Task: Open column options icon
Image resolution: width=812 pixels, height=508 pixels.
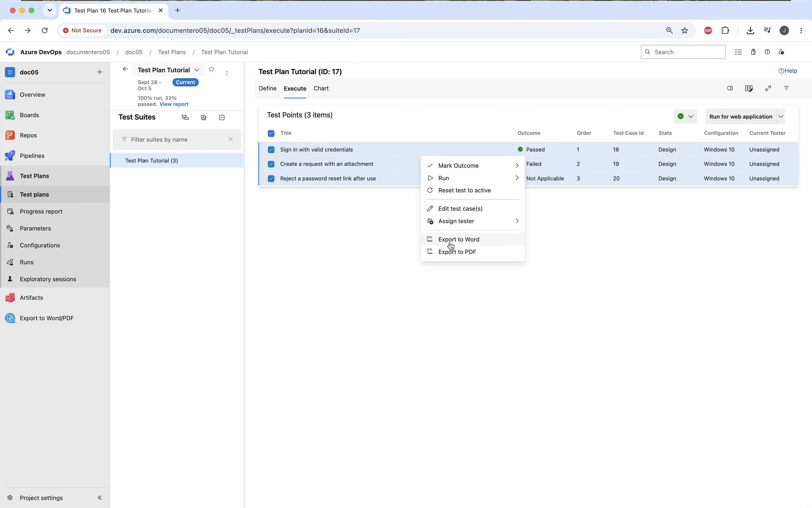Action: click(749, 88)
